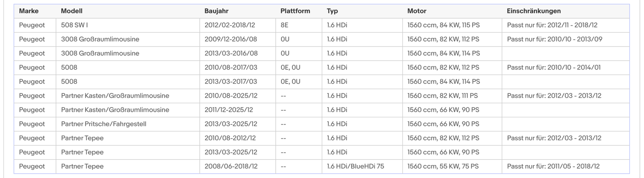Click the 8E platform cell
This screenshot has height=178, width=644.
(285, 25)
